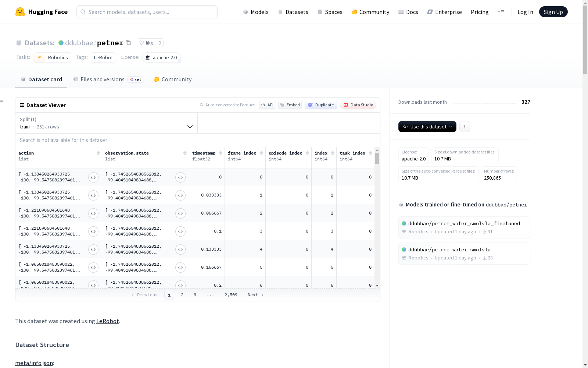Sort by the index column
Screen dimensions: 588x368
(x=333, y=153)
